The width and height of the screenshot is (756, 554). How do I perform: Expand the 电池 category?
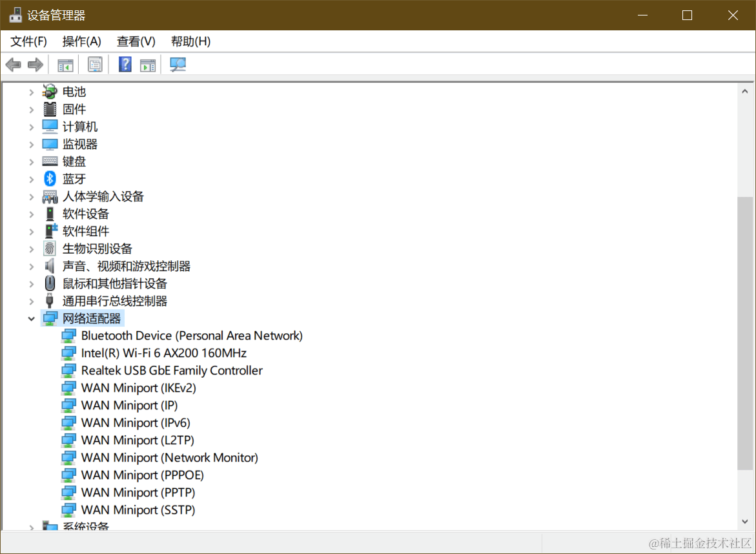[x=32, y=92]
